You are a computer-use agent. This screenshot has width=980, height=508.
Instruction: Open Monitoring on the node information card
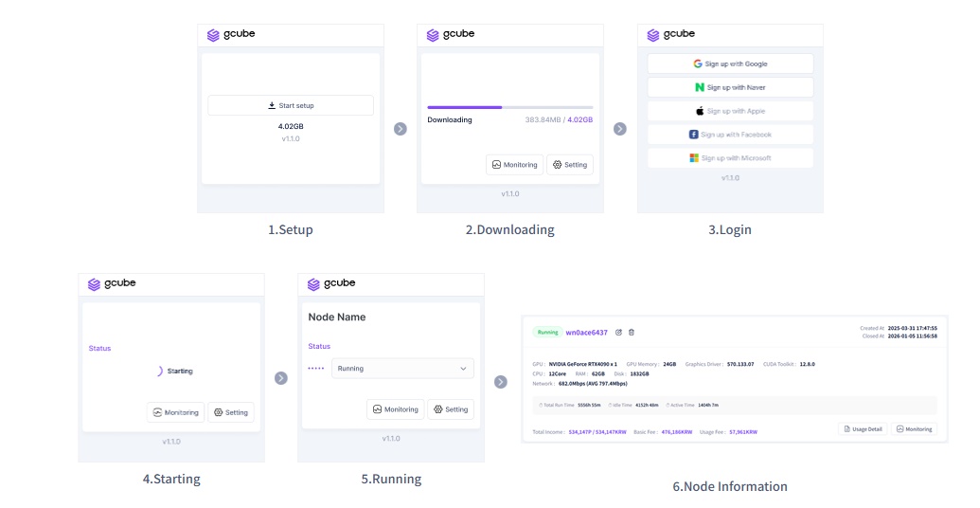point(914,429)
